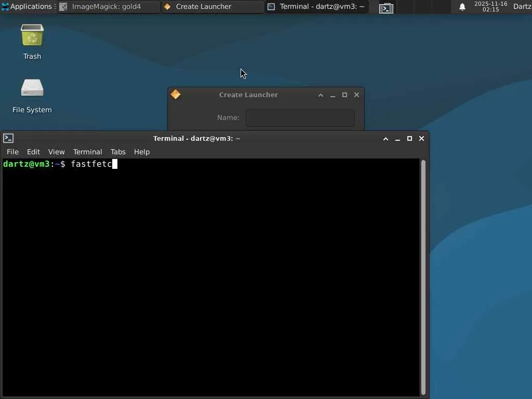Roll up the Create Launcher window
Screen dimensions: 532x399
(x=321, y=95)
